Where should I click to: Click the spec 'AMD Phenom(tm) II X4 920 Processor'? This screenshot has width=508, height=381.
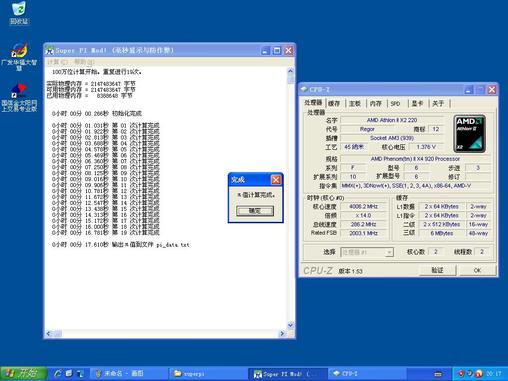[x=415, y=159]
